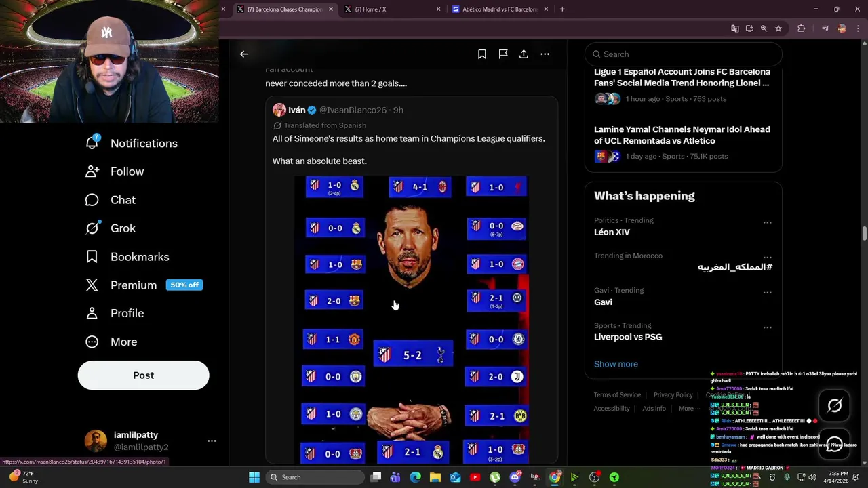Image resolution: width=868 pixels, height=488 pixels.
Task: Open the Simeone results image
Action: click(x=412, y=319)
